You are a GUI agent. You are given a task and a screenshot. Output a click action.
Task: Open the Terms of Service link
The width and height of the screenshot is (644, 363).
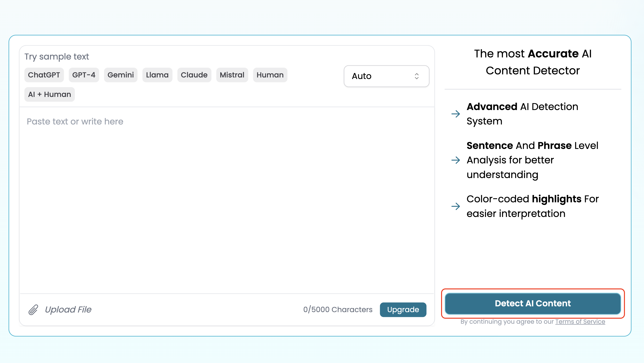(580, 322)
